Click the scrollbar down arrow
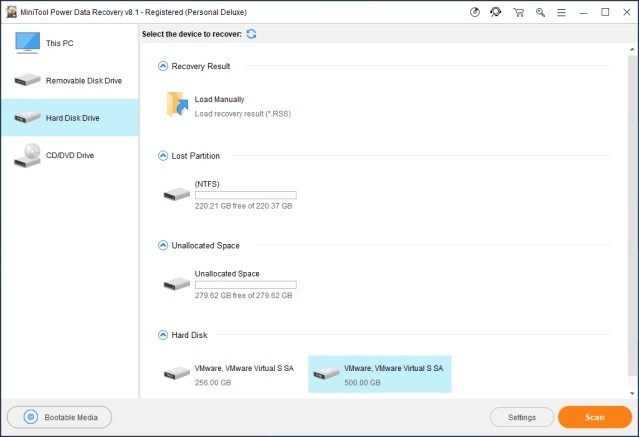Image resolution: width=639 pixels, height=437 pixels. point(632,393)
